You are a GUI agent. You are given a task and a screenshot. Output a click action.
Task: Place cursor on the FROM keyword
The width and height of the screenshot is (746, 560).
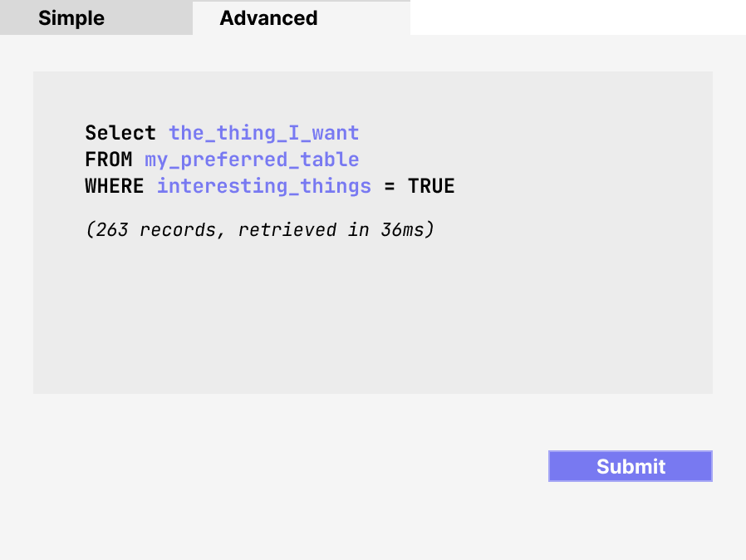[108, 160]
